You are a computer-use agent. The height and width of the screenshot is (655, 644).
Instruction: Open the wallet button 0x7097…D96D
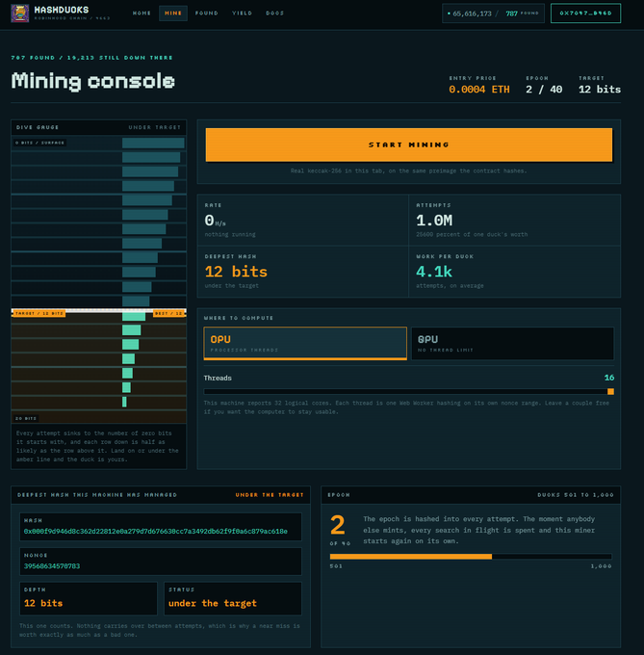[585, 13]
